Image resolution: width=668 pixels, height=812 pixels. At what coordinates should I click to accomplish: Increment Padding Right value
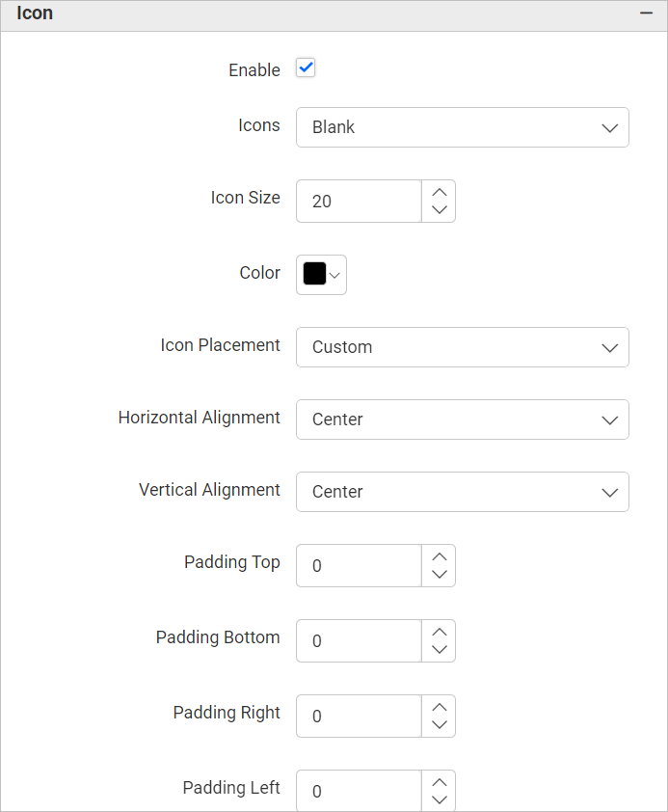440,706
